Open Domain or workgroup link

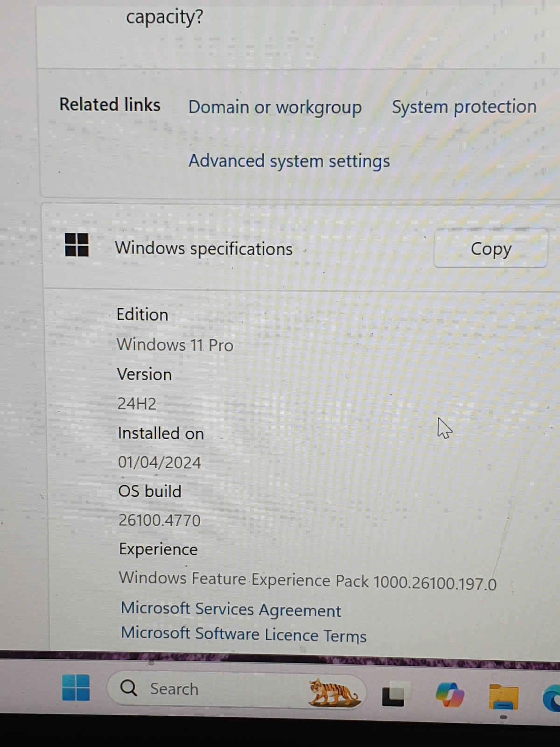275,107
